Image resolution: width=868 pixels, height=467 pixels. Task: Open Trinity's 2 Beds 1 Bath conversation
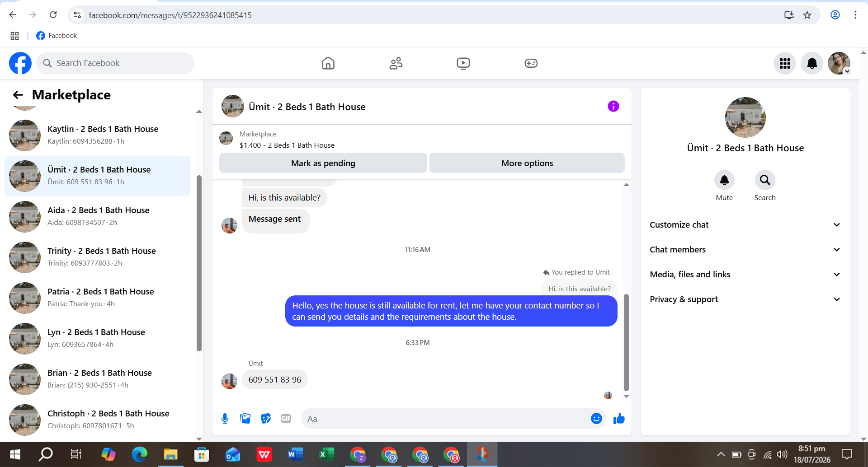coord(97,257)
